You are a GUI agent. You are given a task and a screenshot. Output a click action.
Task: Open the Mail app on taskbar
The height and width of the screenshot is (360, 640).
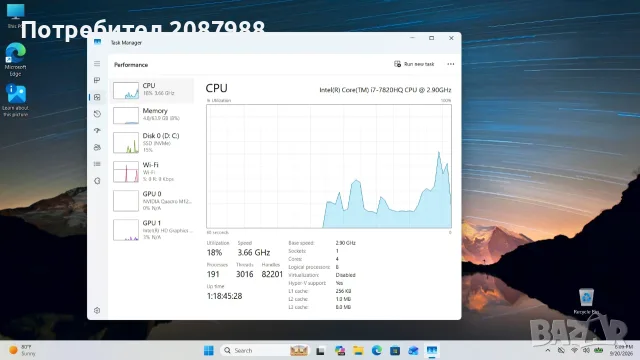click(413, 351)
